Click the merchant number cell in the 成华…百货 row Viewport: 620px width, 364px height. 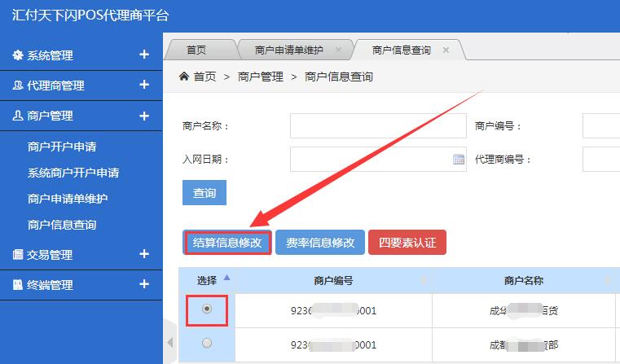pos(333,310)
